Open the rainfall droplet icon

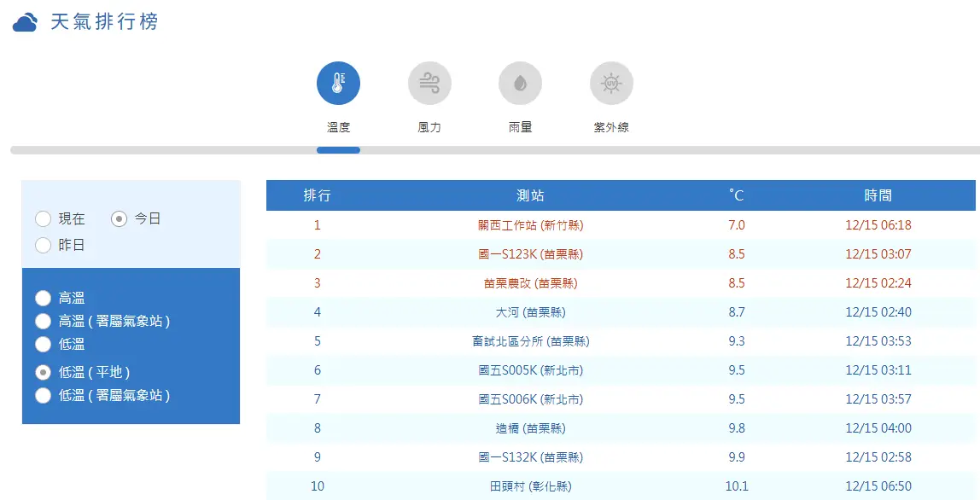520,84
